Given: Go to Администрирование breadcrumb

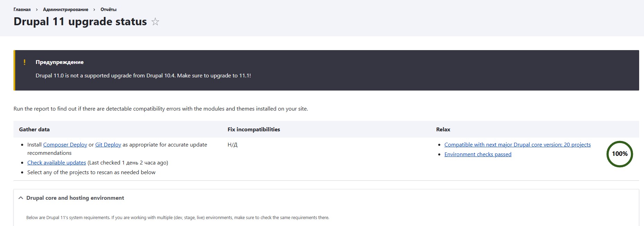Looking at the screenshot, I should pyautogui.click(x=66, y=9).
